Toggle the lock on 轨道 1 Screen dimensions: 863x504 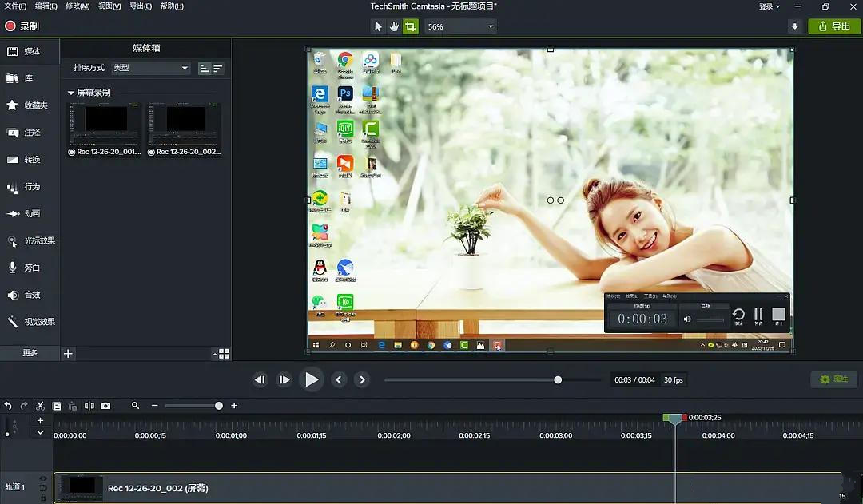click(x=43, y=498)
